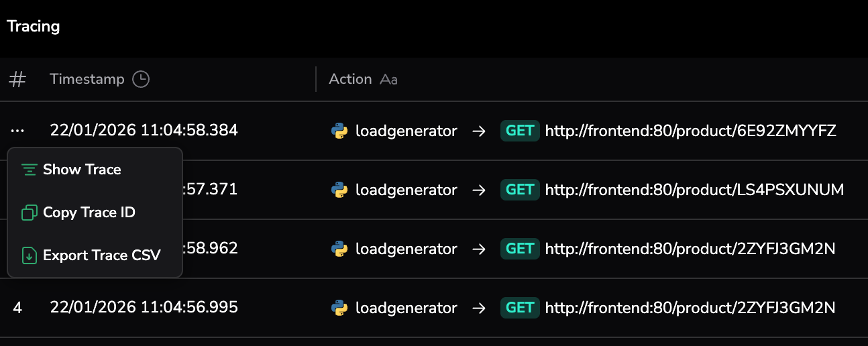Select Export Trace CSV option
The width and height of the screenshot is (868, 346).
[x=101, y=255]
